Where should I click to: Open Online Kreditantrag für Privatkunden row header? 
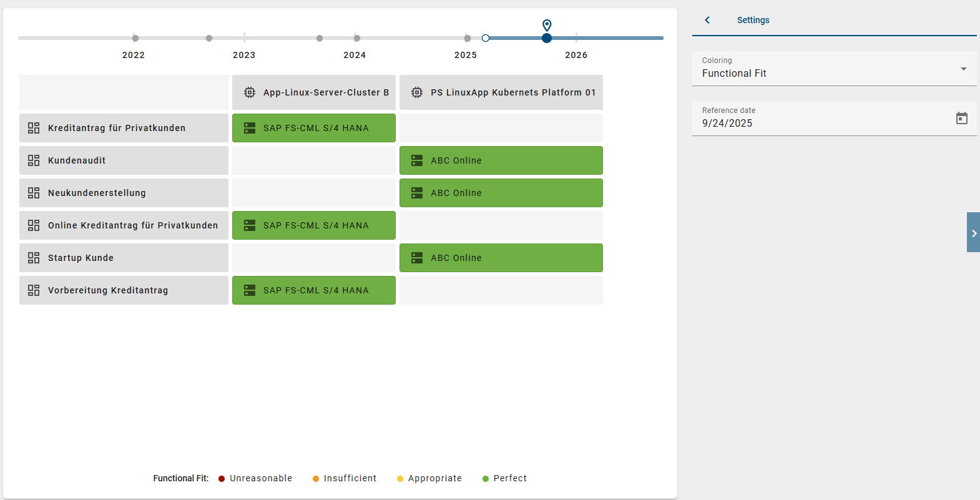pos(124,225)
